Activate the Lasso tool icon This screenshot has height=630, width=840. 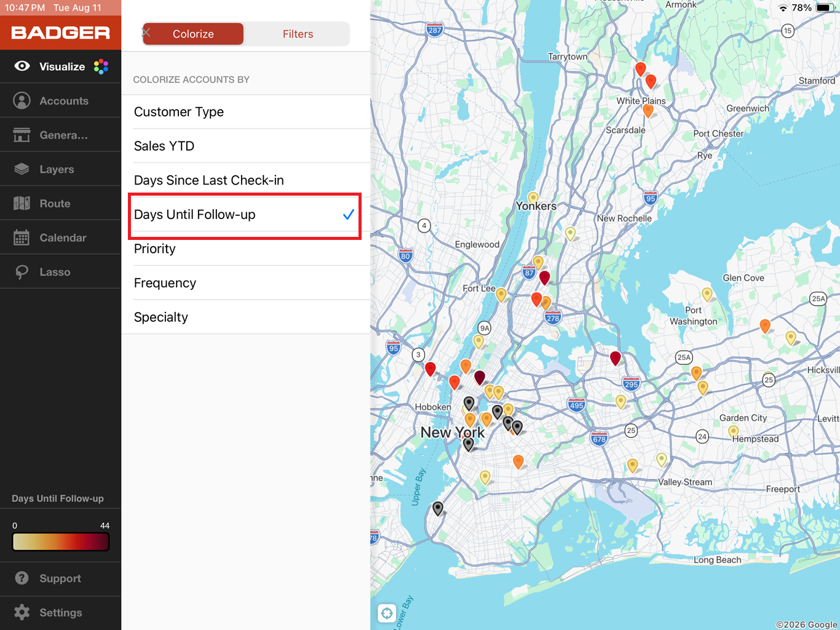coord(22,272)
